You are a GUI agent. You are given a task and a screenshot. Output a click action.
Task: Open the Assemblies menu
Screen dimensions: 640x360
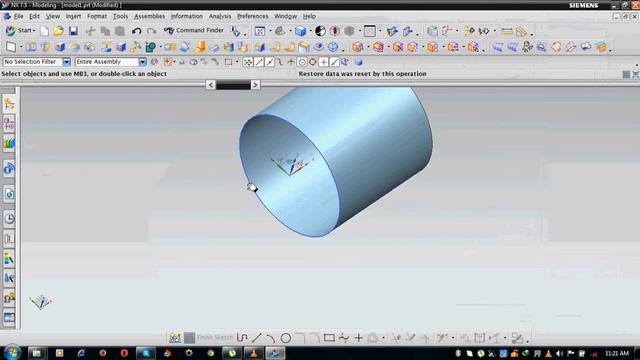(x=149, y=16)
